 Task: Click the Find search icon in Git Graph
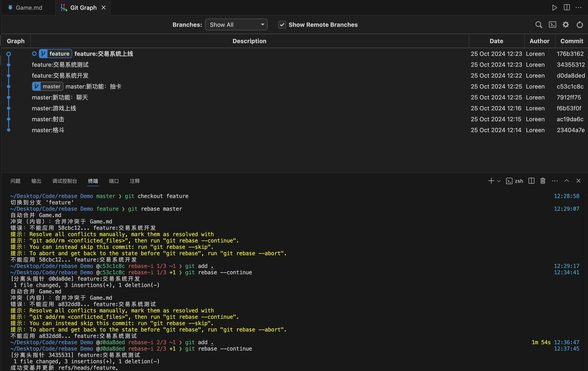[539, 25]
